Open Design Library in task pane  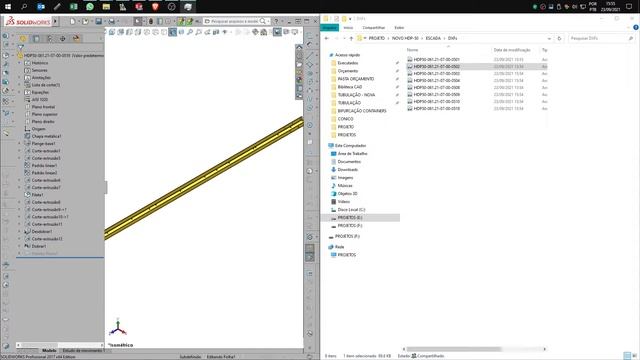pos(299,56)
